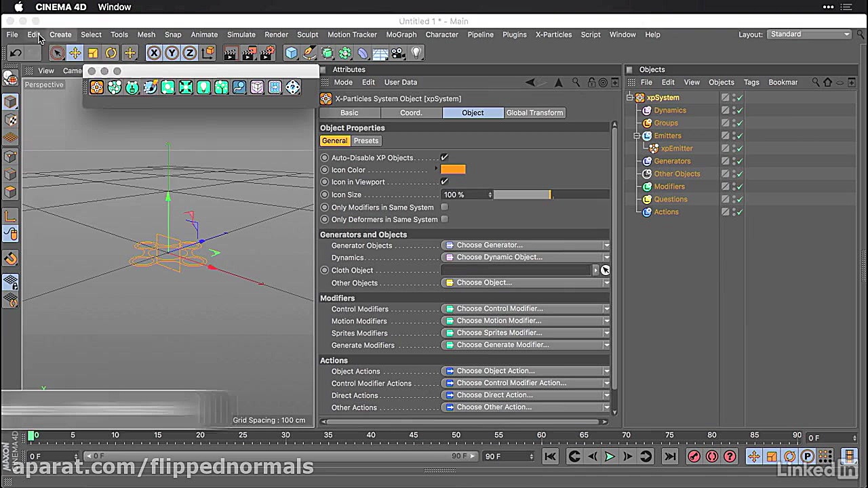This screenshot has width=868, height=488.
Task: Click the xpSystem icon in the X-Particles palette
Action: click(96, 87)
